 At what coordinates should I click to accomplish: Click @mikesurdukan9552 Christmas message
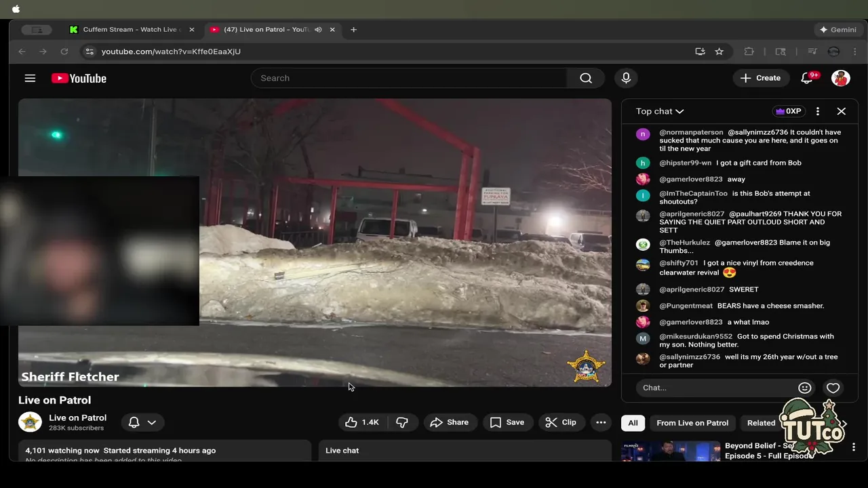point(740,340)
